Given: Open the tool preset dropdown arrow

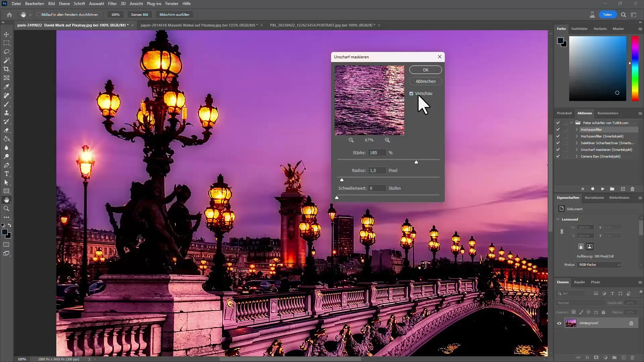Looking at the screenshot, I should coord(30,15).
